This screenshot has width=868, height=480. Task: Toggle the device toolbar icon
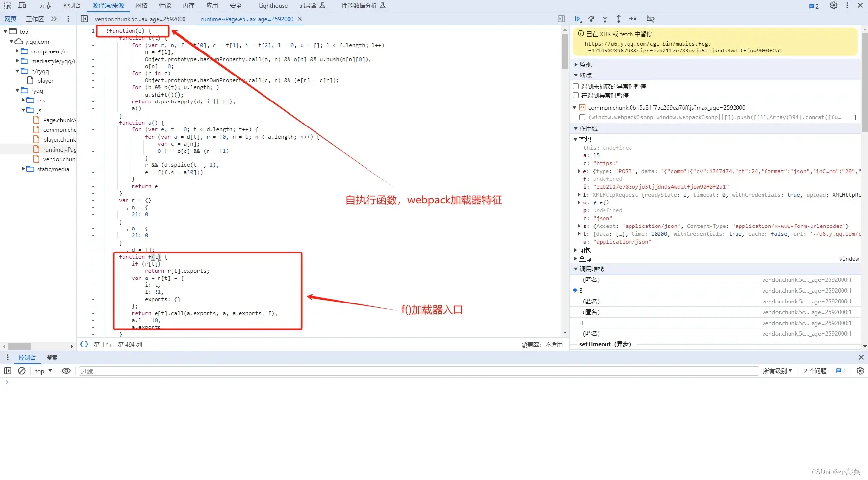click(x=22, y=5)
